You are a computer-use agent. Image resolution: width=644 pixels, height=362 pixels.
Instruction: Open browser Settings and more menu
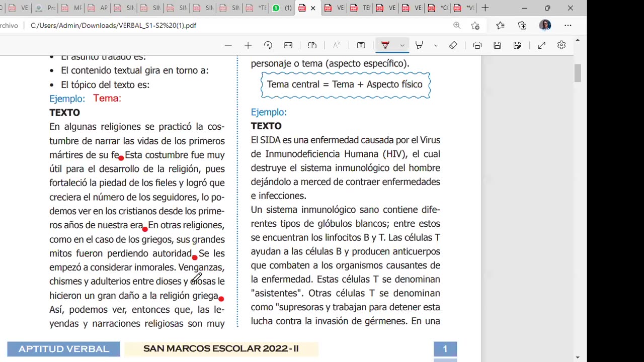[568, 25]
